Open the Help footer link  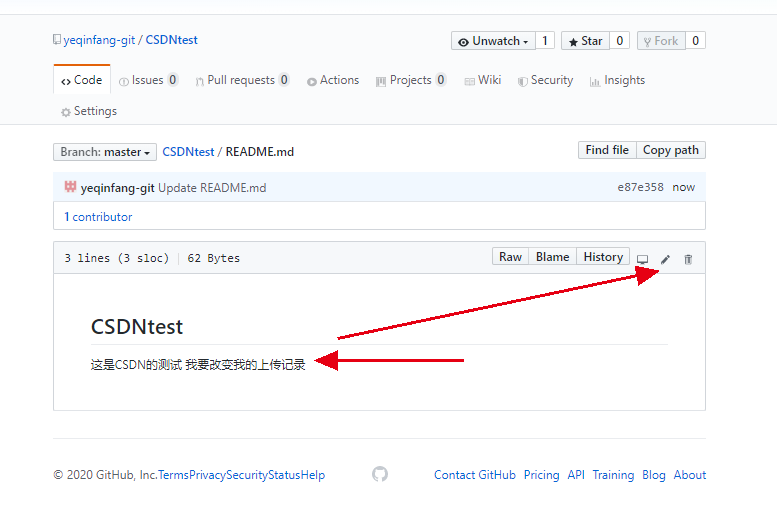(313, 475)
